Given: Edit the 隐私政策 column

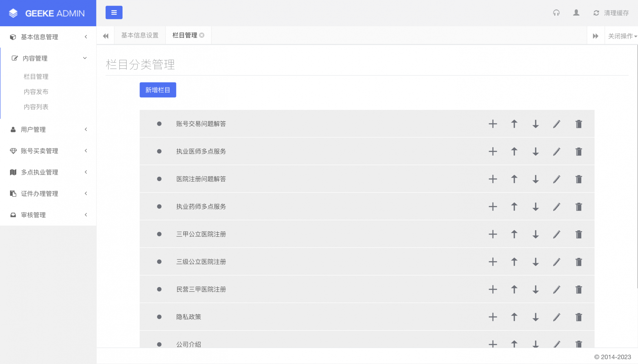Looking at the screenshot, I should [x=557, y=317].
